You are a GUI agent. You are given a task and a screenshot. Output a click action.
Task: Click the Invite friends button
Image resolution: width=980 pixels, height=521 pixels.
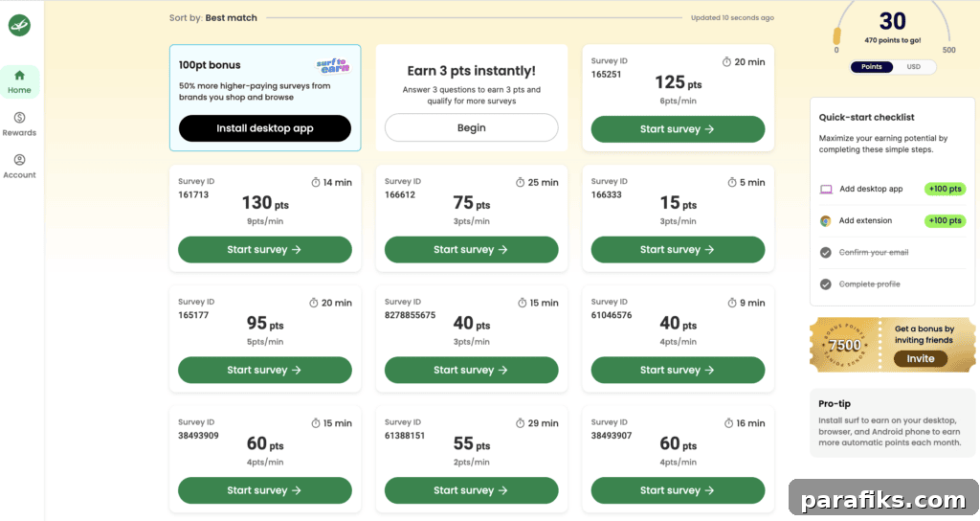coord(920,359)
